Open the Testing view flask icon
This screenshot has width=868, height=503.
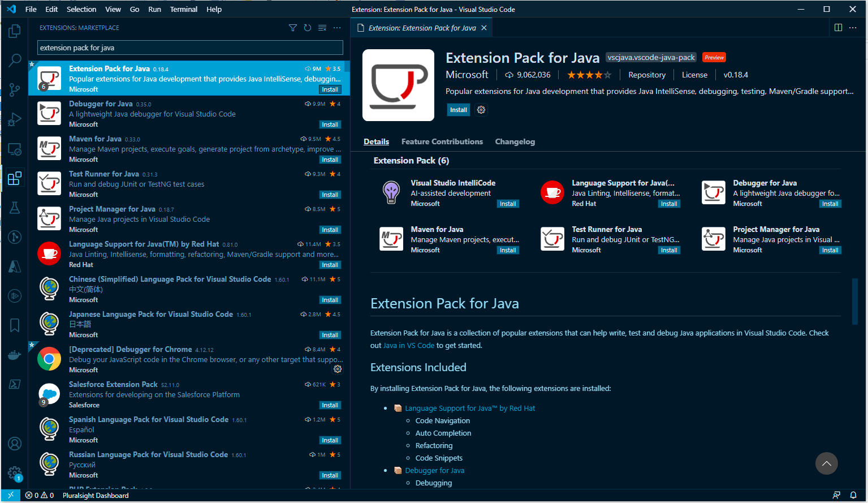pos(14,208)
